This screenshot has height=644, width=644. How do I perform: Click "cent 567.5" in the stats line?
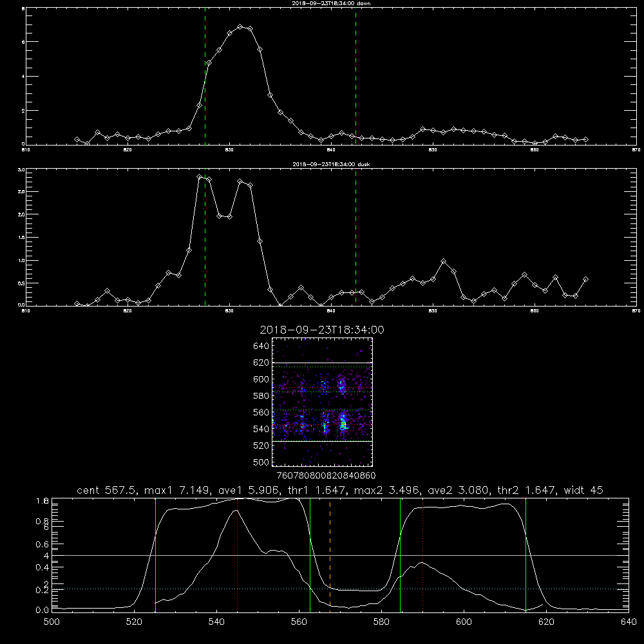tap(107, 490)
